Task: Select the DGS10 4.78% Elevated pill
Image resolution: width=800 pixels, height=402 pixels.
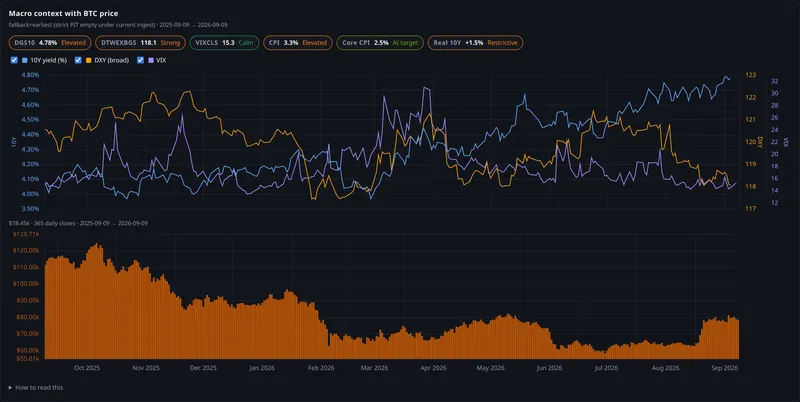Action: pos(50,43)
